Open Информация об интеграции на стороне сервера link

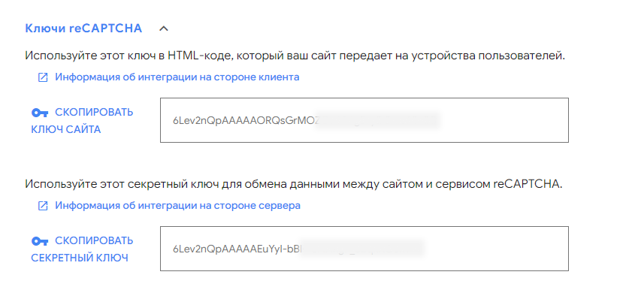coord(177,205)
